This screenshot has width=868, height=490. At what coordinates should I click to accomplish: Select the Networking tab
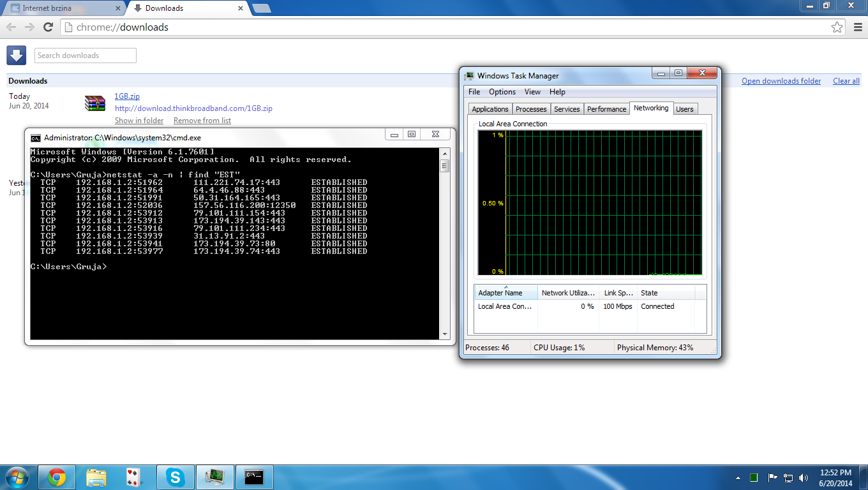point(651,108)
